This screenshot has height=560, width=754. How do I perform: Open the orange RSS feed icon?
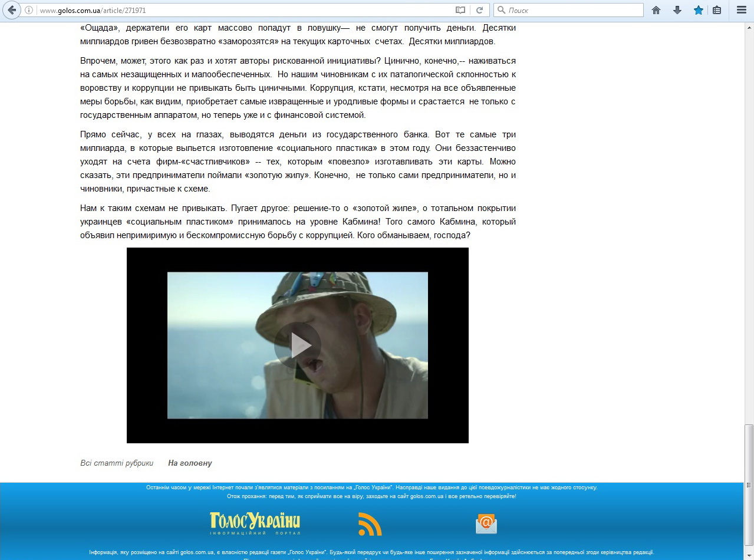pos(370,524)
